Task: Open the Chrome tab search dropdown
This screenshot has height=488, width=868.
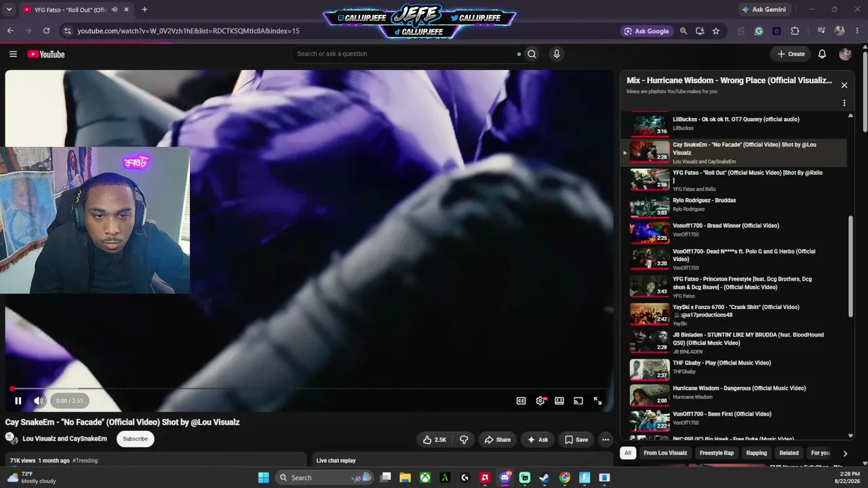Action: (9, 9)
